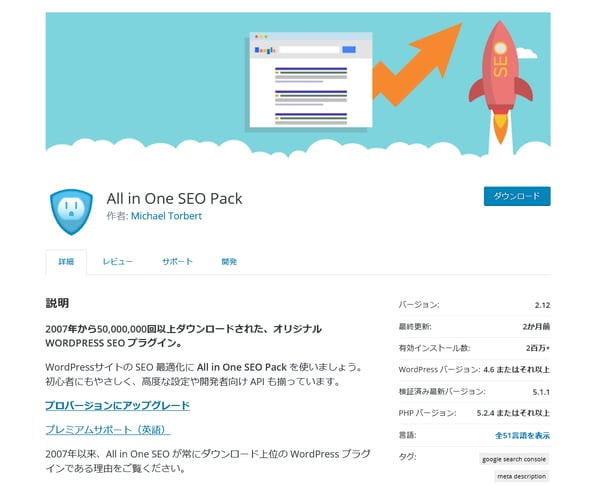Click the SEO rocket in the banner

pyautogui.click(x=502, y=68)
